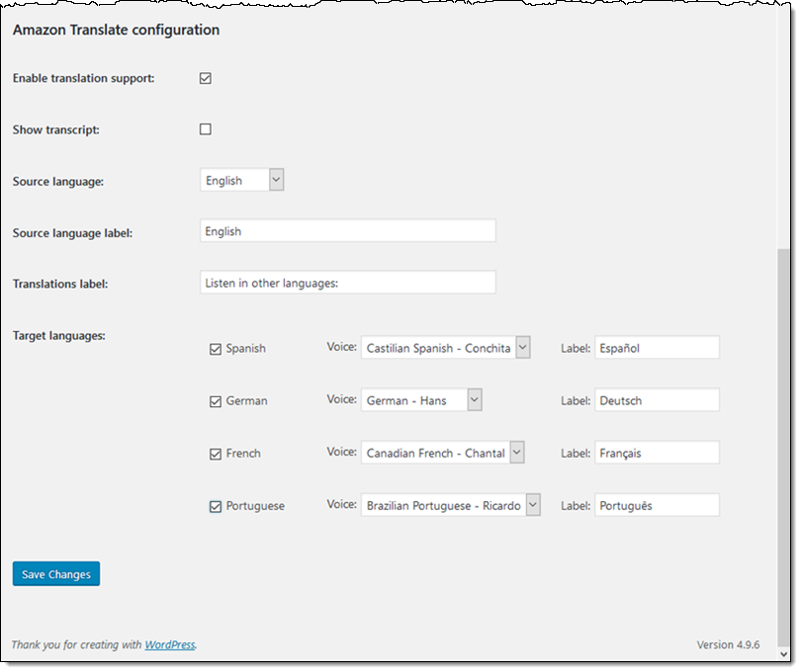The height and width of the screenshot is (672, 801).
Task: Uncheck the Portuguese target language
Action: click(x=216, y=507)
